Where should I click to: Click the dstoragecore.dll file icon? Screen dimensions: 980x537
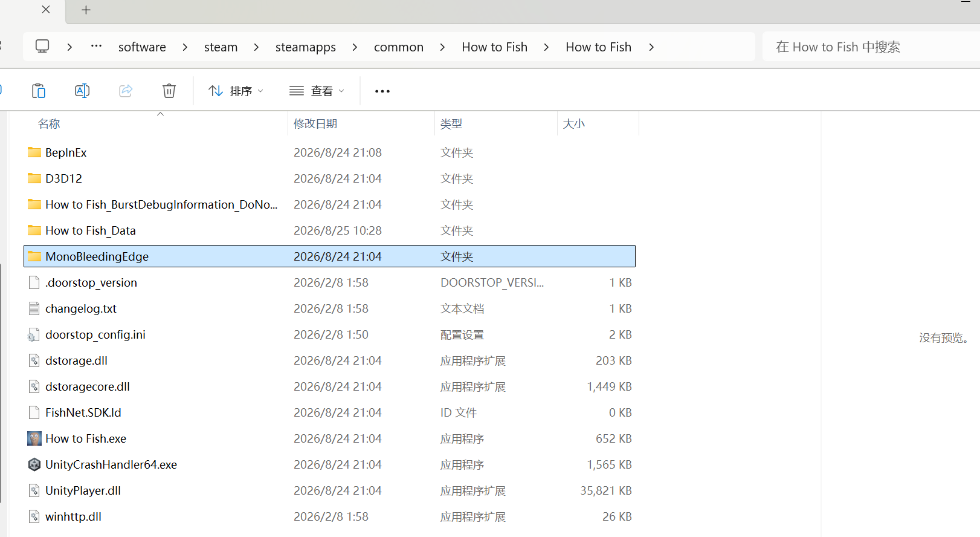click(x=34, y=386)
